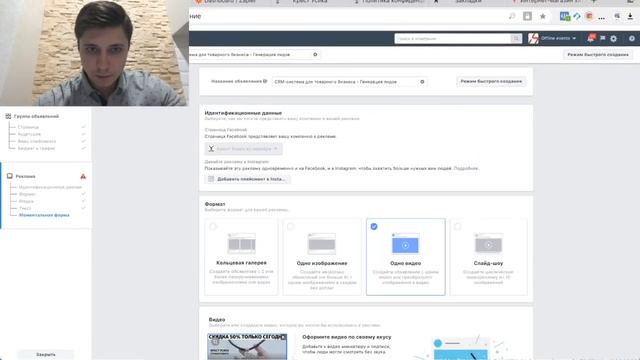Click the Одно изображение single image illustration icon
Image resolution: width=640 pixels, height=360 pixels.
click(x=322, y=243)
